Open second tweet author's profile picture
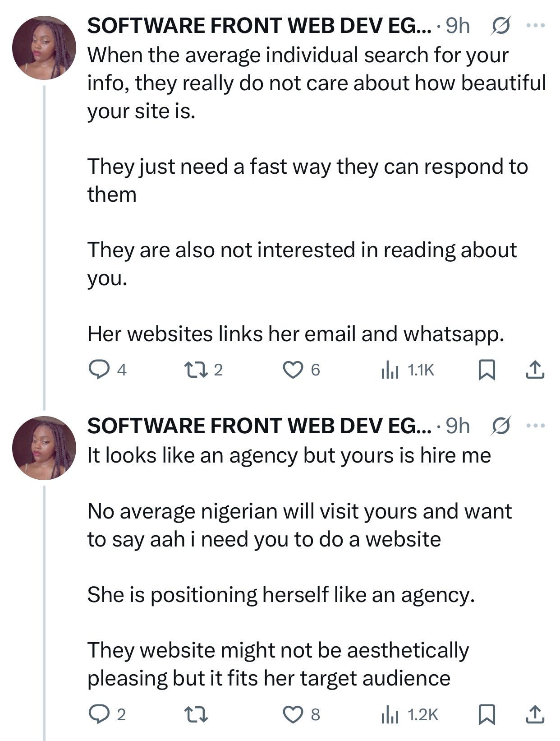This screenshot has width=560, height=741. pos(44,447)
